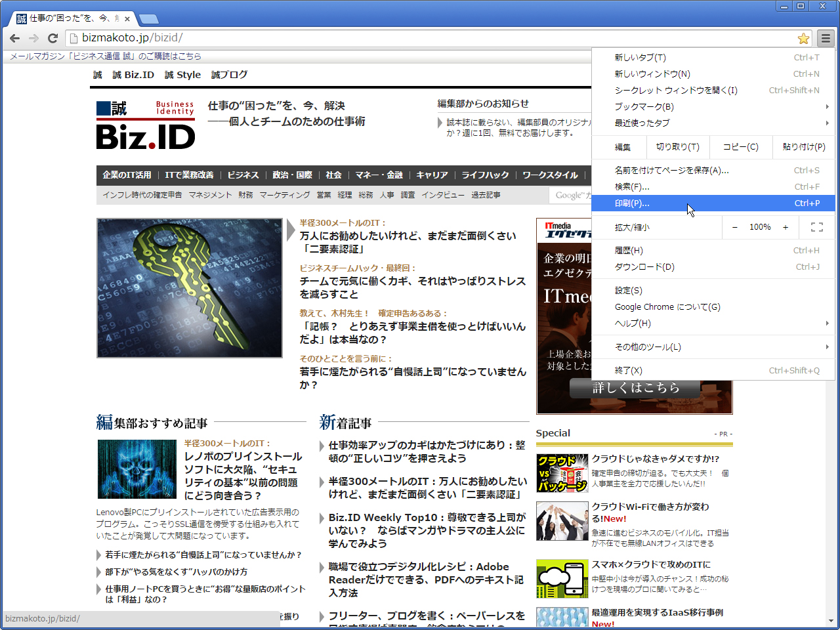Choose 印刷(P)... from the menu

pos(713,203)
